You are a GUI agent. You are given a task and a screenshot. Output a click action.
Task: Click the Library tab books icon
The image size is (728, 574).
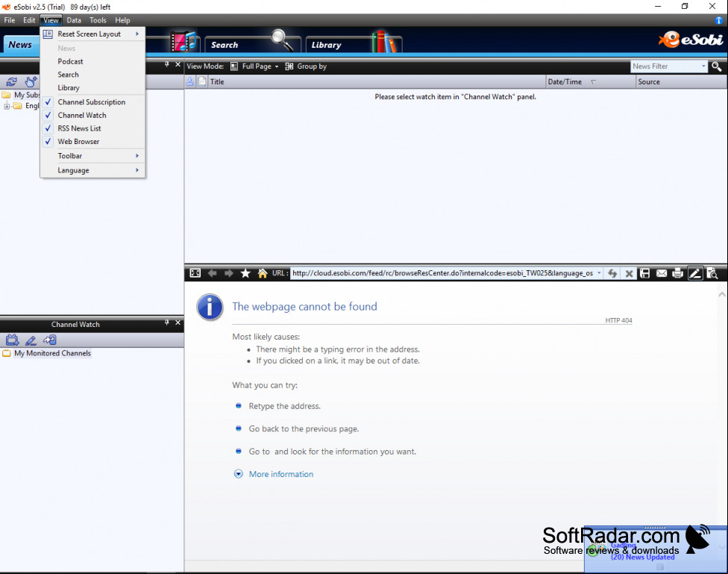384,42
